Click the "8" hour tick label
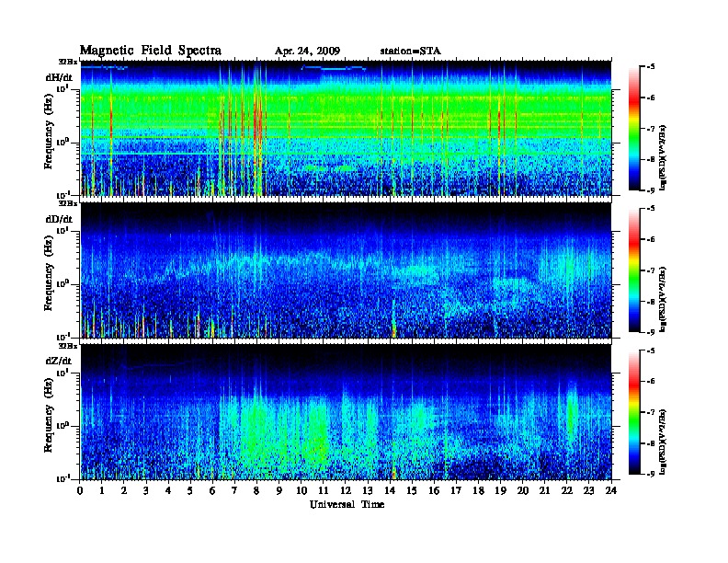728x563 pixels. (257, 491)
